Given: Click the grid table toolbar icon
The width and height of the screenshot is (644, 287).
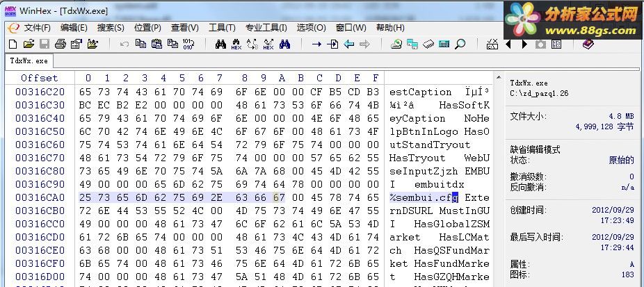Looking at the screenshot, I should click(556, 44).
